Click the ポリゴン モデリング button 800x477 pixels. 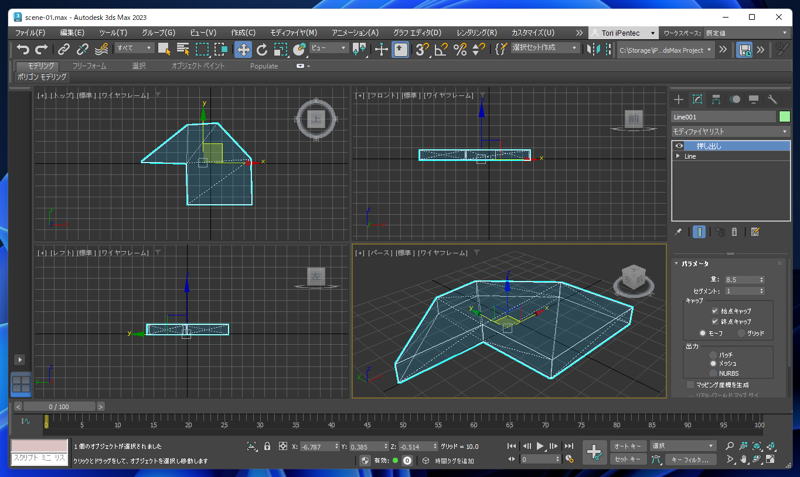pyautogui.click(x=42, y=77)
